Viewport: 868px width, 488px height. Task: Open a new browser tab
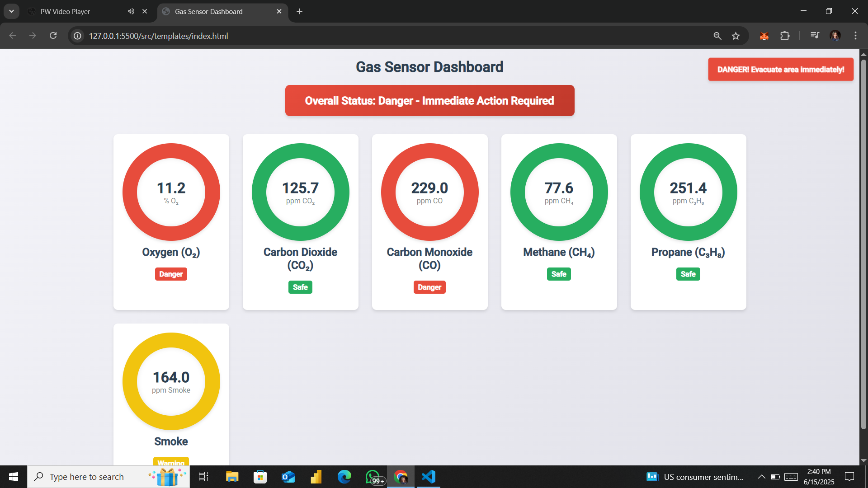(299, 11)
